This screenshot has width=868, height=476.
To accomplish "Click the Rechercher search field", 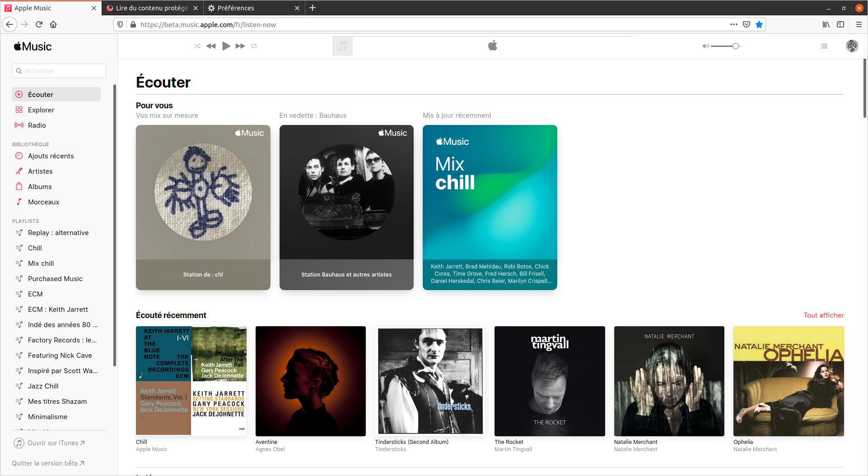I will [59, 71].
